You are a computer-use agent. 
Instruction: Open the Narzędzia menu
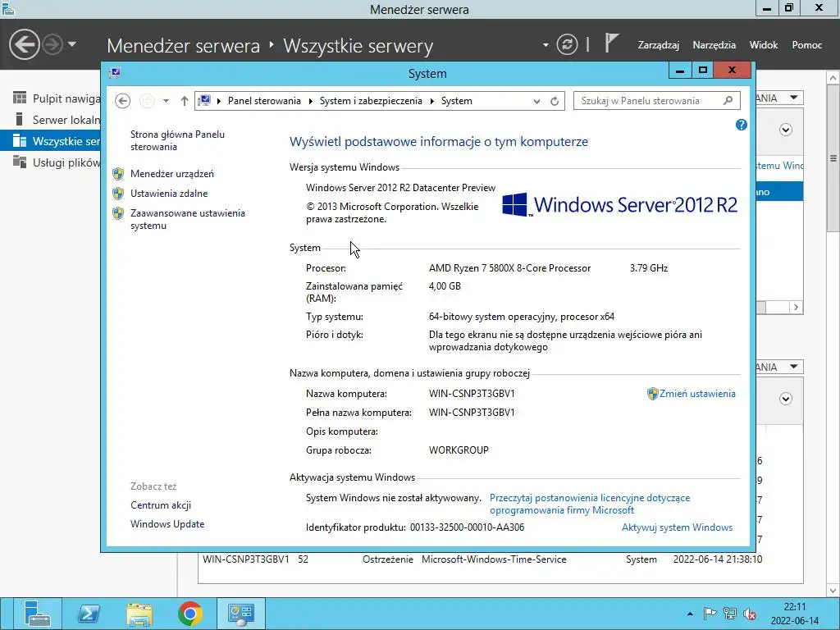(x=714, y=45)
